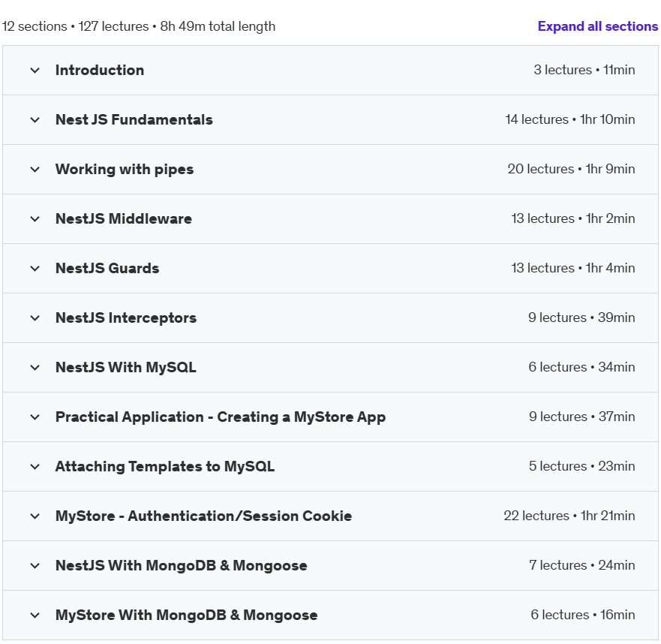The height and width of the screenshot is (644, 661).
Task: Open the NestJS Middleware section title
Action: point(124,219)
